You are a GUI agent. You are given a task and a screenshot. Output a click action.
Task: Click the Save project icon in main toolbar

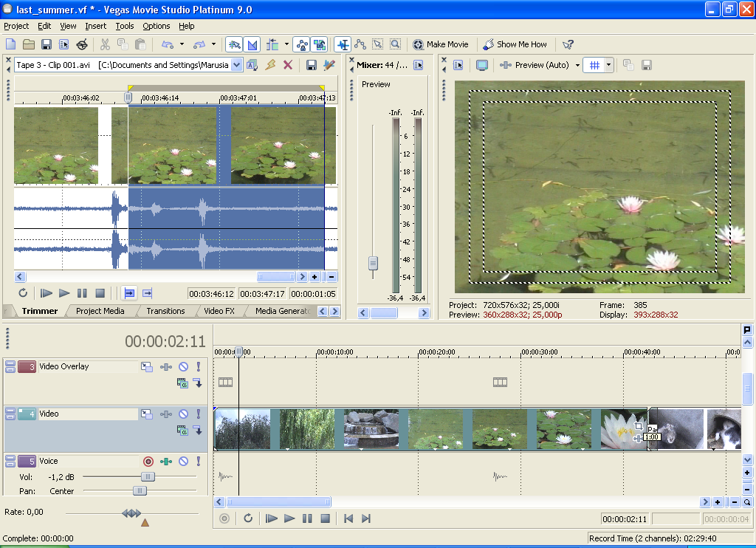pos(46,44)
